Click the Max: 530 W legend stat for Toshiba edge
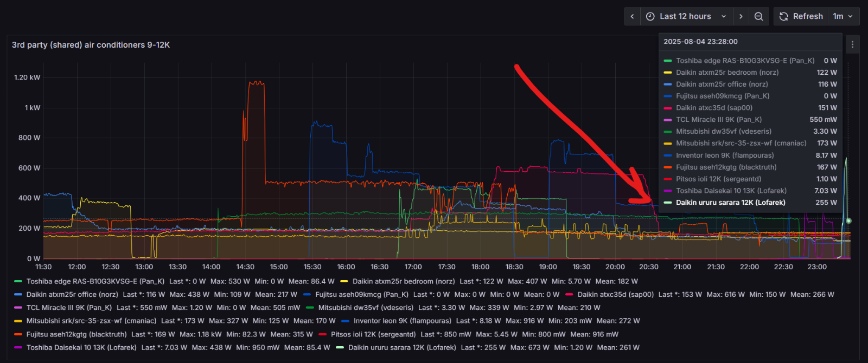The height and width of the screenshot is (363, 868). click(x=230, y=281)
